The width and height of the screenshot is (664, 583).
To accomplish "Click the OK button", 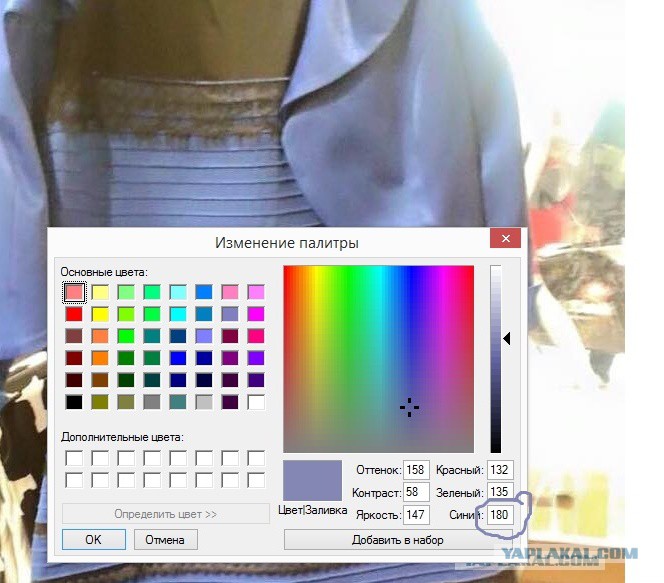I will coord(94,539).
